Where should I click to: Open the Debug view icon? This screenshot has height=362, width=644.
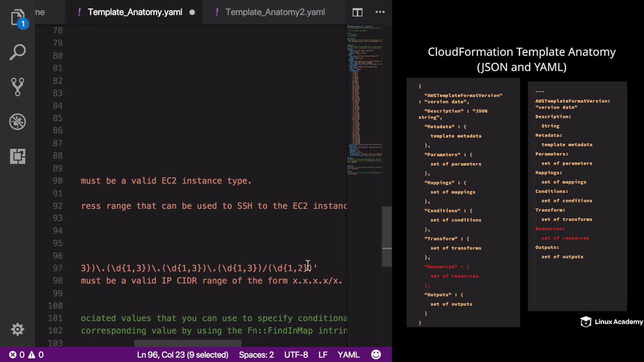point(17,122)
